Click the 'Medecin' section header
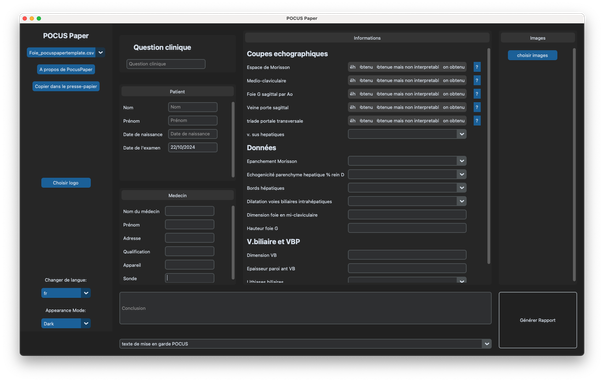Viewport: 604px width, 382px height. click(177, 196)
